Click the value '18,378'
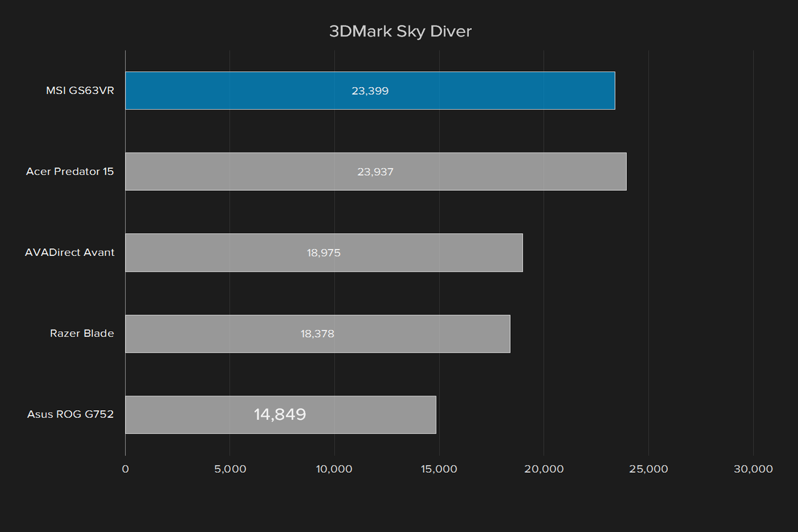The image size is (798, 532). 317,334
